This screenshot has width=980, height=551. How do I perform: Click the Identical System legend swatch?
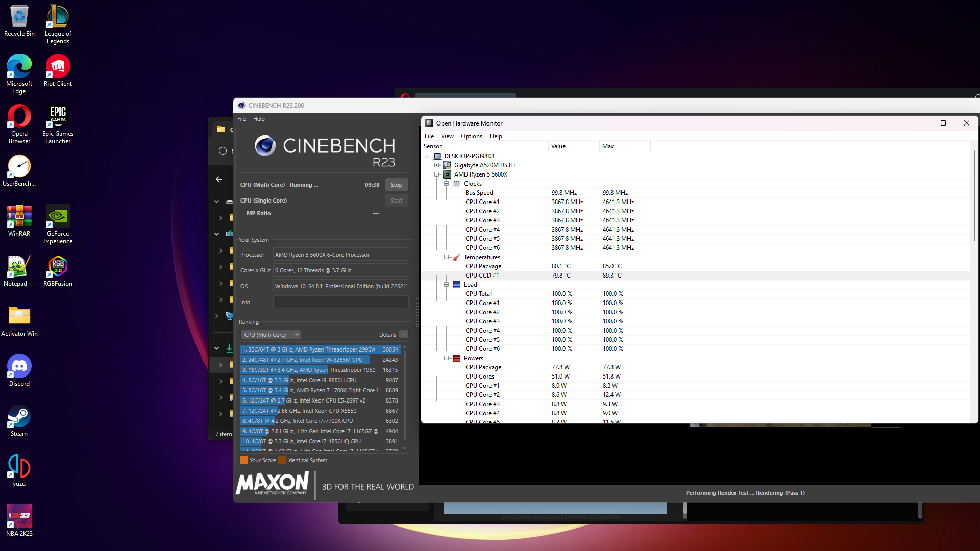[x=282, y=460]
